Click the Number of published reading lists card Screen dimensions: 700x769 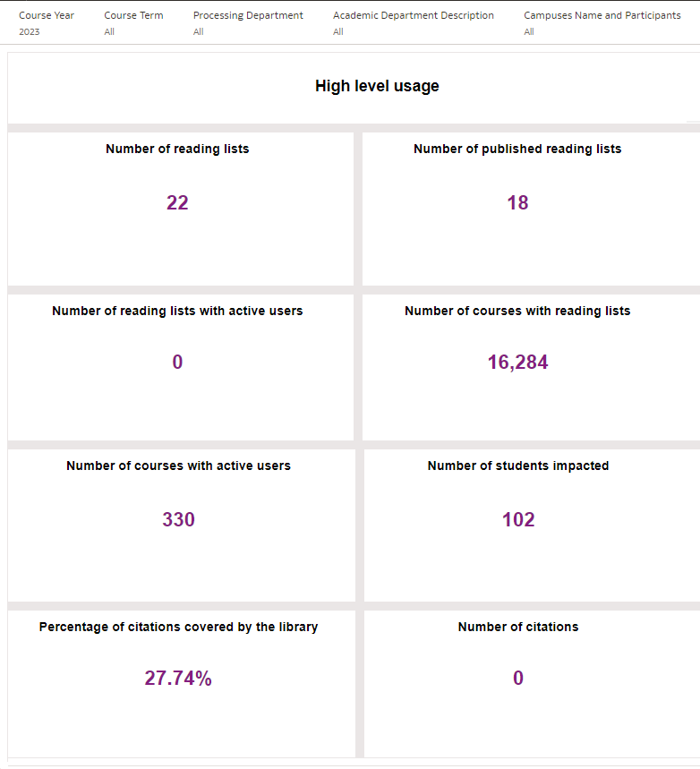coord(517,206)
